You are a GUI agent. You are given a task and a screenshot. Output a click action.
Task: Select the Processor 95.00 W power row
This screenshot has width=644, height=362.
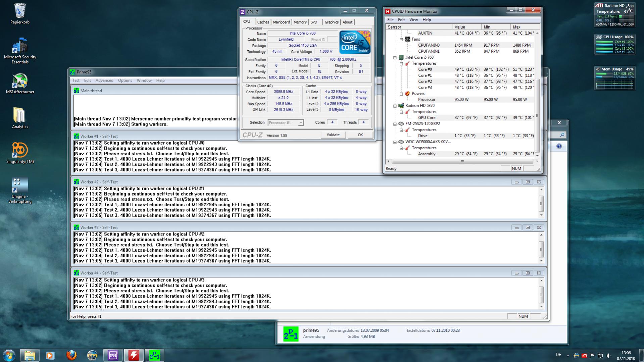[x=460, y=100]
